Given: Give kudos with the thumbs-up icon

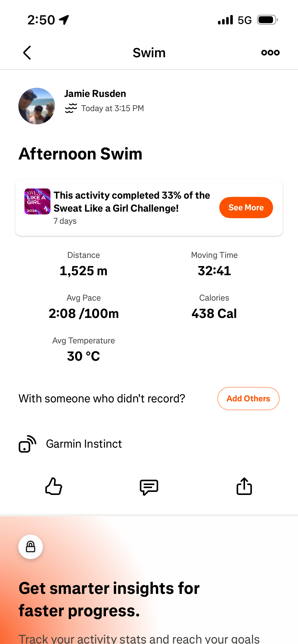Looking at the screenshot, I should (x=53, y=486).
